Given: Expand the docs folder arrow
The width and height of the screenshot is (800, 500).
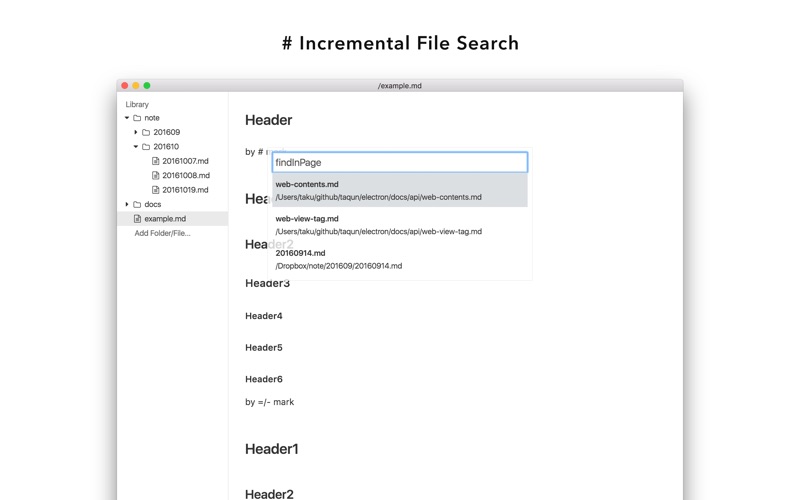Looking at the screenshot, I should pos(127,204).
